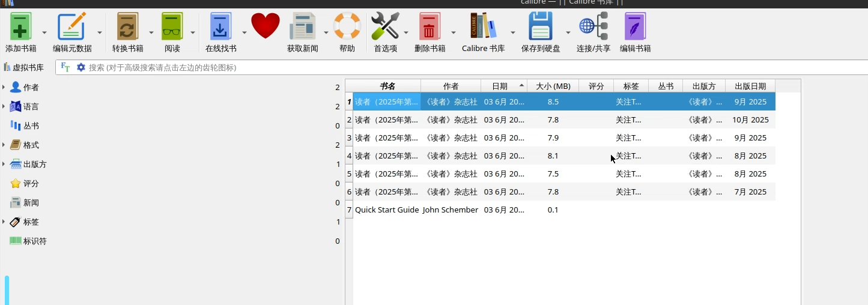Image resolution: width=868 pixels, height=305 pixels.
Task: Sort by the 日期 column header
Action: (x=504, y=86)
